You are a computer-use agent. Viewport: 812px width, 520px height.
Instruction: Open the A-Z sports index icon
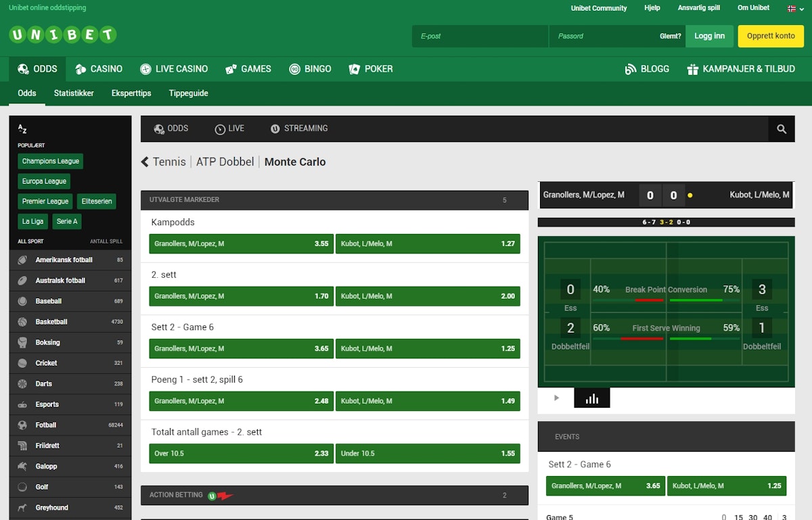pos(22,128)
